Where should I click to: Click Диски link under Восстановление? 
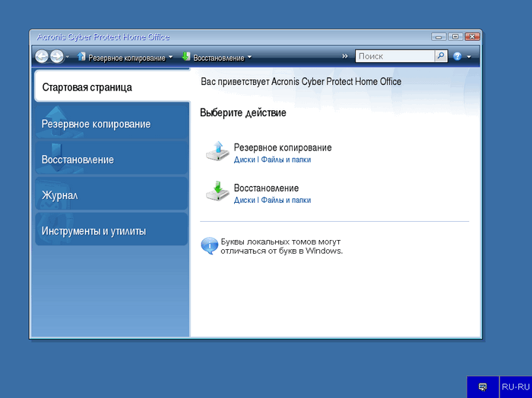[244, 200]
